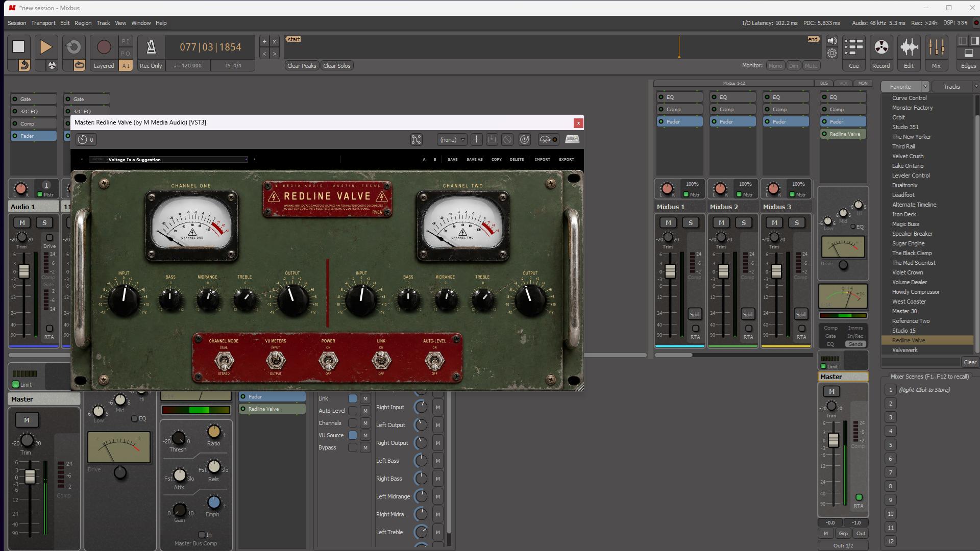Open plugin pin connections icon
Viewport: 980px width, 551px height.
416,139
